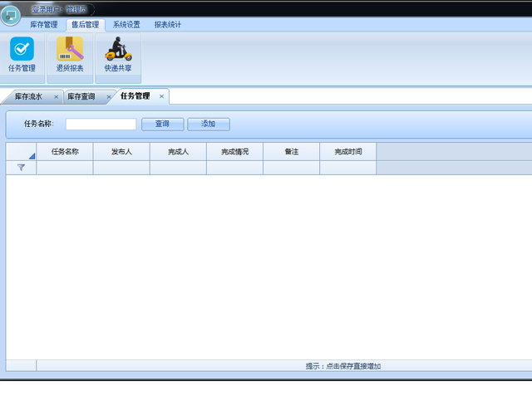Click the 发布人 column header

121,152
